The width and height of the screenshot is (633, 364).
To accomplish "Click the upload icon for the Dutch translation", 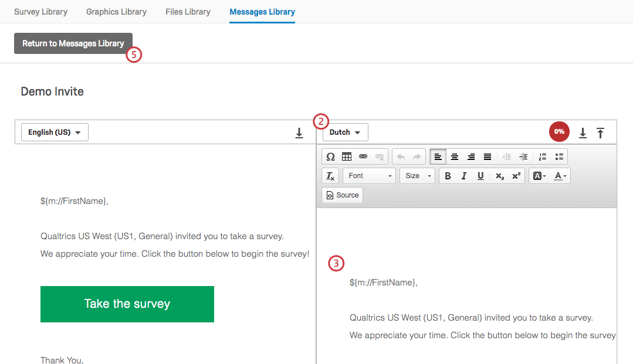I will [x=600, y=132].
